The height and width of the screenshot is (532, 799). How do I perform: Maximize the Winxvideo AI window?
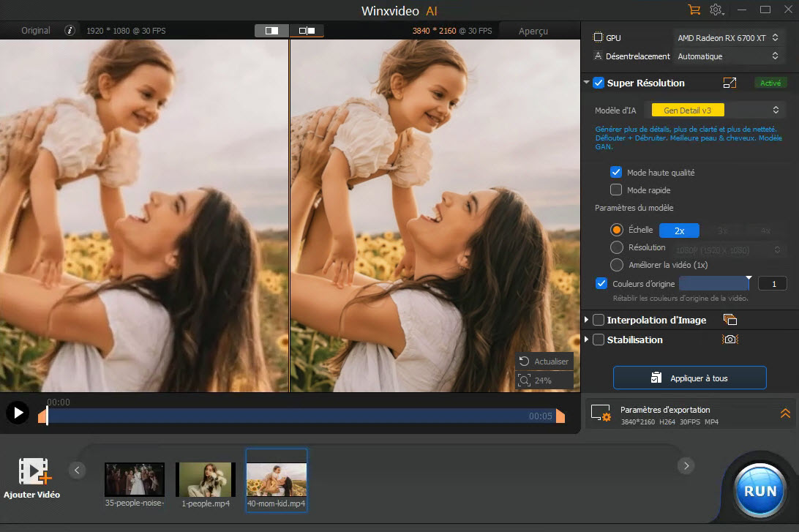pyautogui.click(x=765, y=10)
